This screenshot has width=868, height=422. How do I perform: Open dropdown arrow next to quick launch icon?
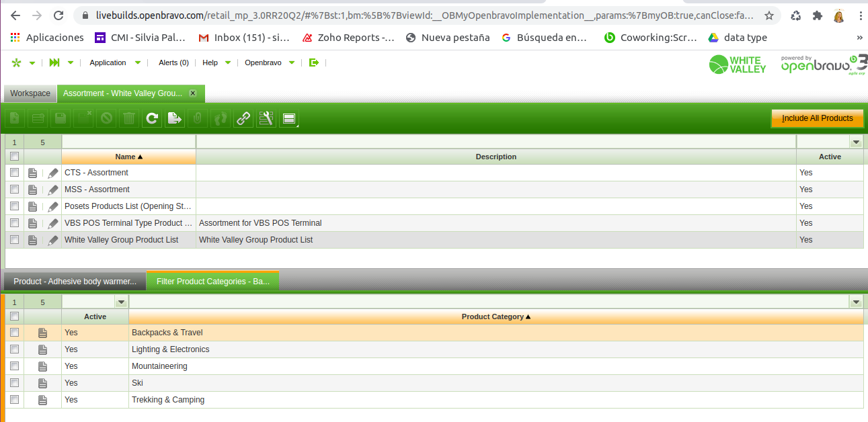click(x=71, y=63)
